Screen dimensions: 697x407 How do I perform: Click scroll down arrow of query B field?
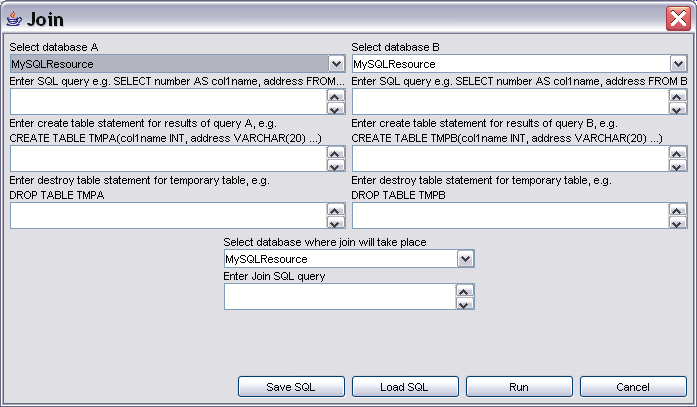click(677, 109)
